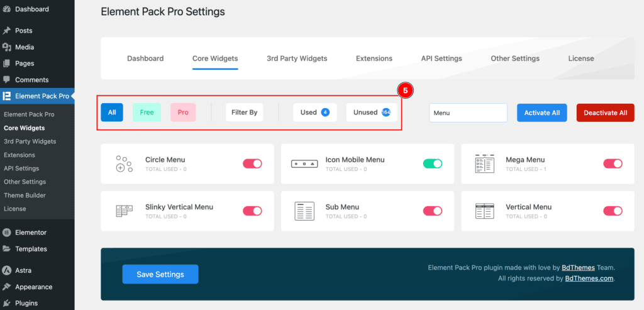The height and width of the screenshot is (310, 644).
Task: Select the Core Widgets tab
Action: (x=215, y=58)
